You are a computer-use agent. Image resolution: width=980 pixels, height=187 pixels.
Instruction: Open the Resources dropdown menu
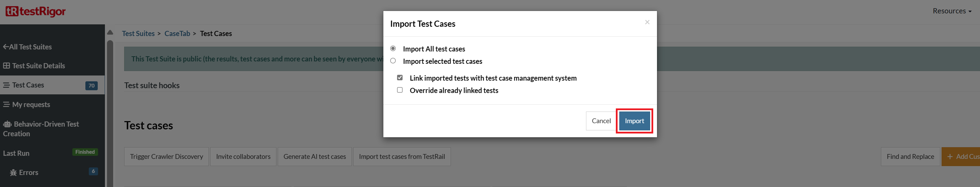point(952,11)
